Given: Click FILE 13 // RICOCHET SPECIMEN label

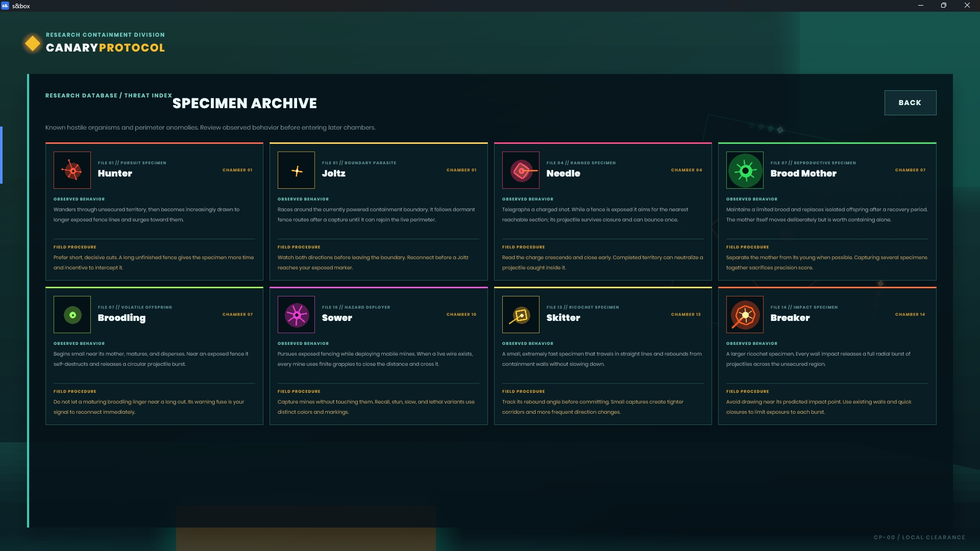Looking at the screenshot, I should (x=583, y=307).
